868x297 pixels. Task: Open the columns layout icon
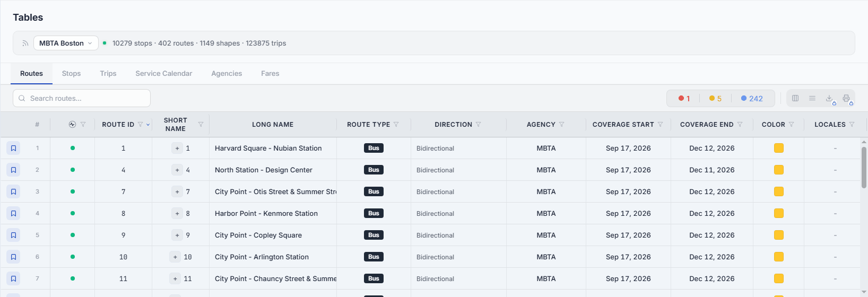tap(795, 98)
